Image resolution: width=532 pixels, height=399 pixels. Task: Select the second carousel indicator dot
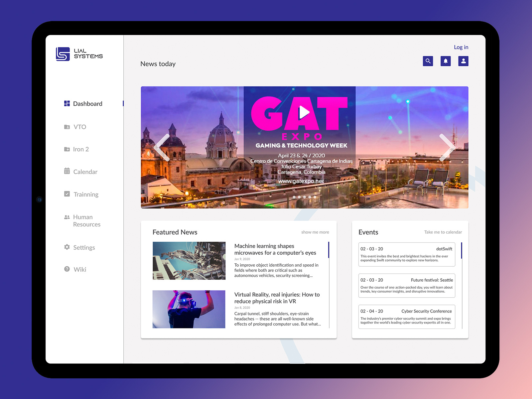pos(299,197)
